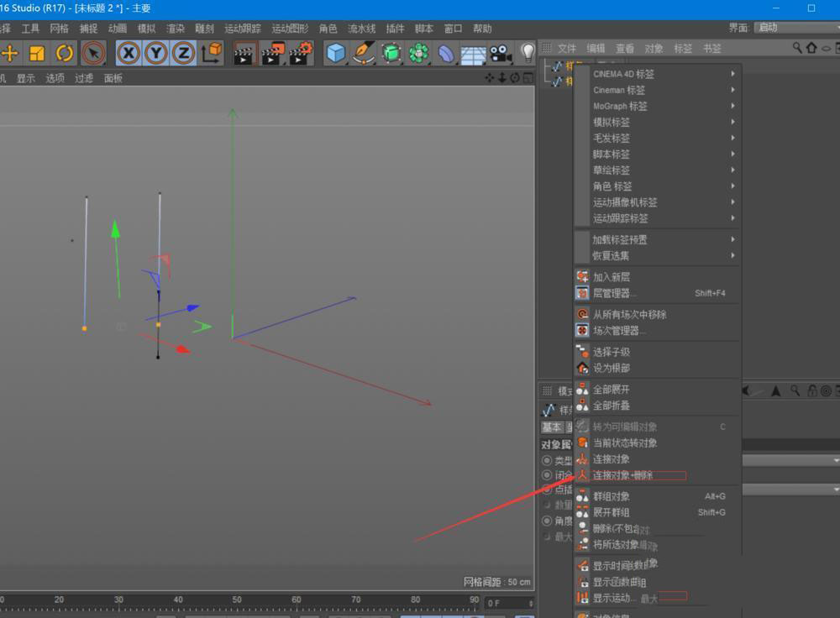The image size is (840, 618).
Task: Open the 界面 layout dropdown showing 启动
Action: 796,28
